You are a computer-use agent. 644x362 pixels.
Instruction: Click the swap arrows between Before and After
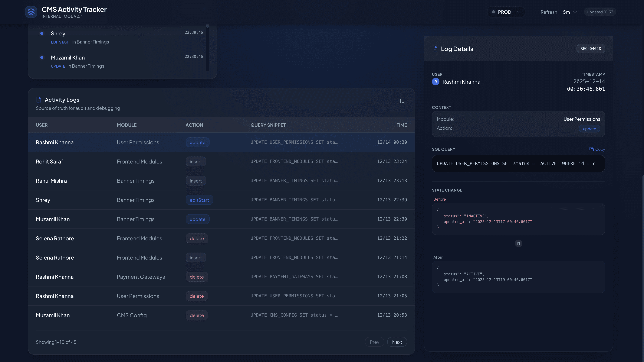[518, 243]
